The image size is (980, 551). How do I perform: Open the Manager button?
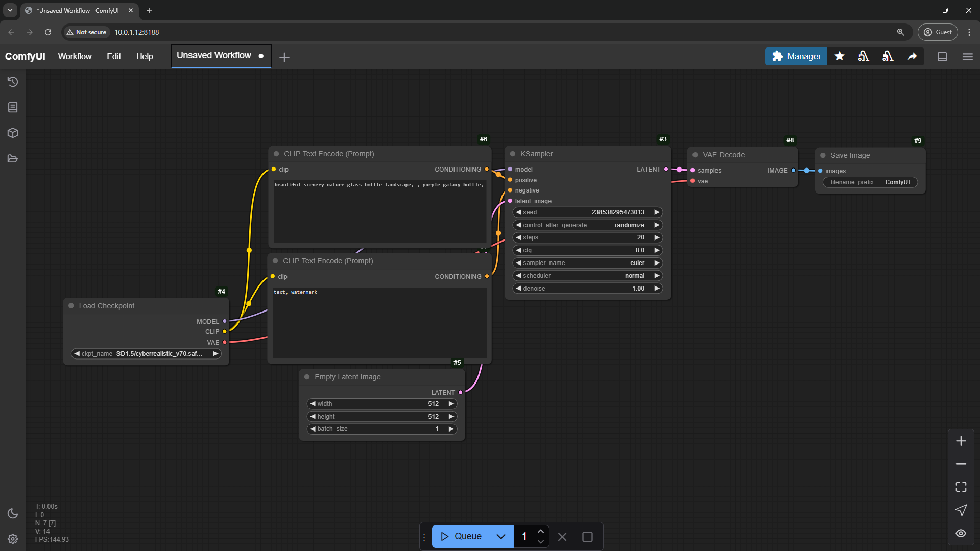(796, 56)
